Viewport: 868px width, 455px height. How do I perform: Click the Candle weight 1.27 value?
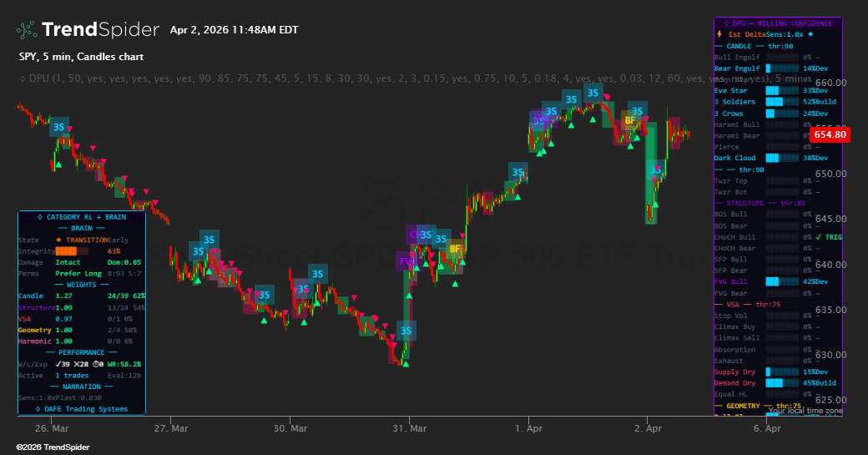click(x=63, y=296)
